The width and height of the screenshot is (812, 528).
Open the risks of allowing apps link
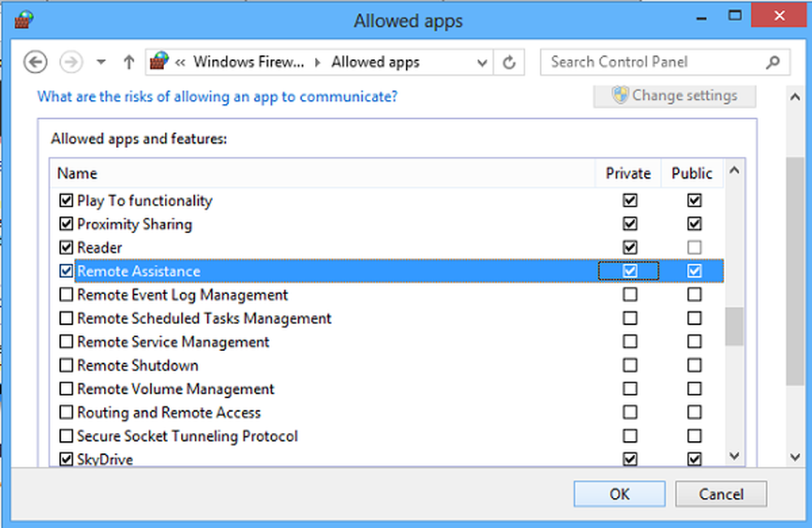(218, 97)
